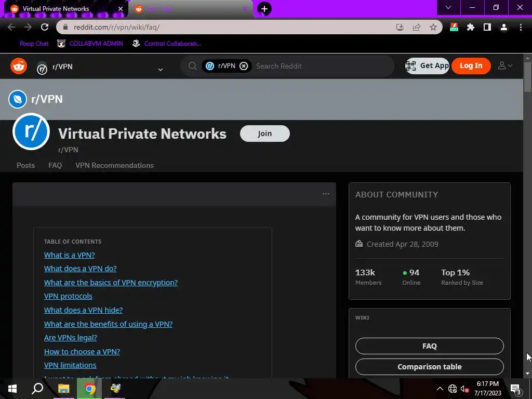
Task: Click the muted volume tray icon
Action: pos(464,389)
